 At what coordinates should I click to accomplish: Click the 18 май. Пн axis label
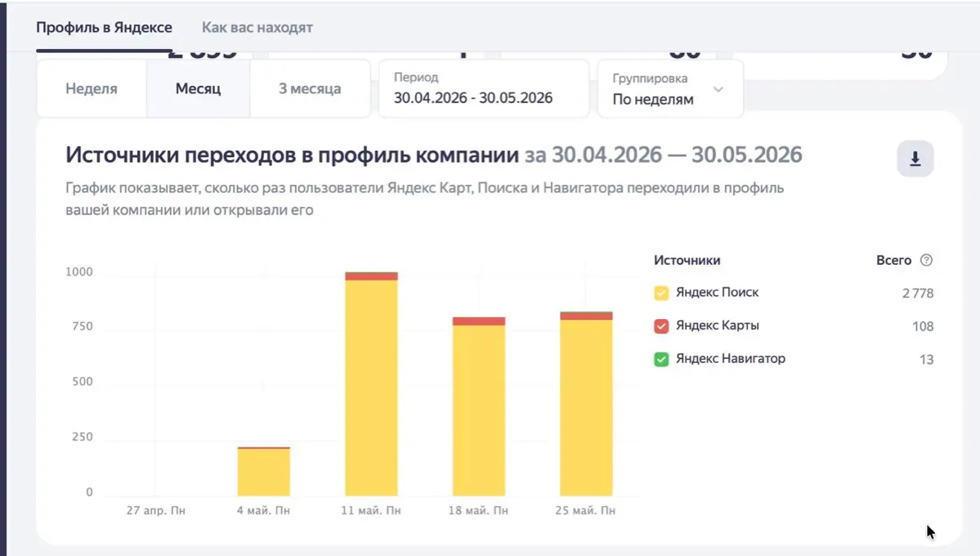click(478, 510)
